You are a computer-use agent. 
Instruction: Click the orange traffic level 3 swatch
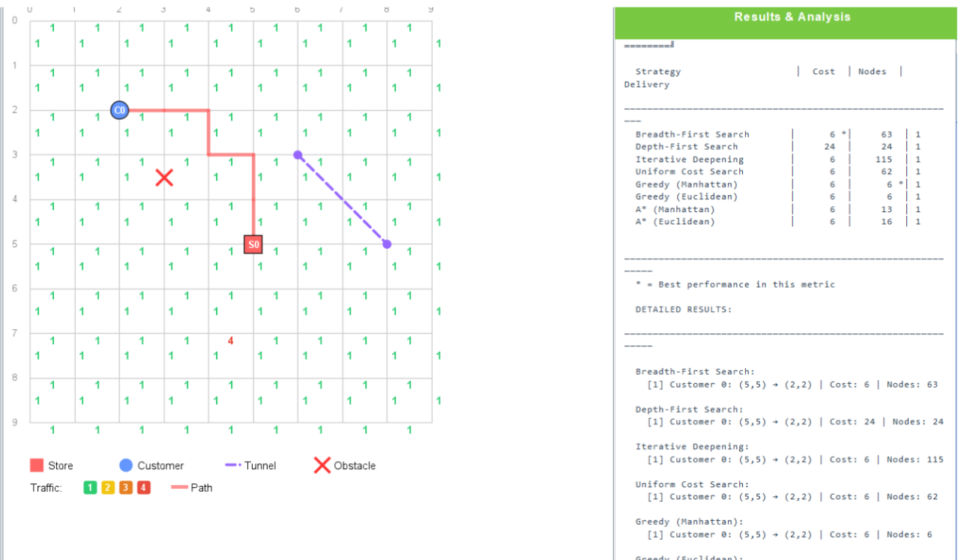coord(126,488)
